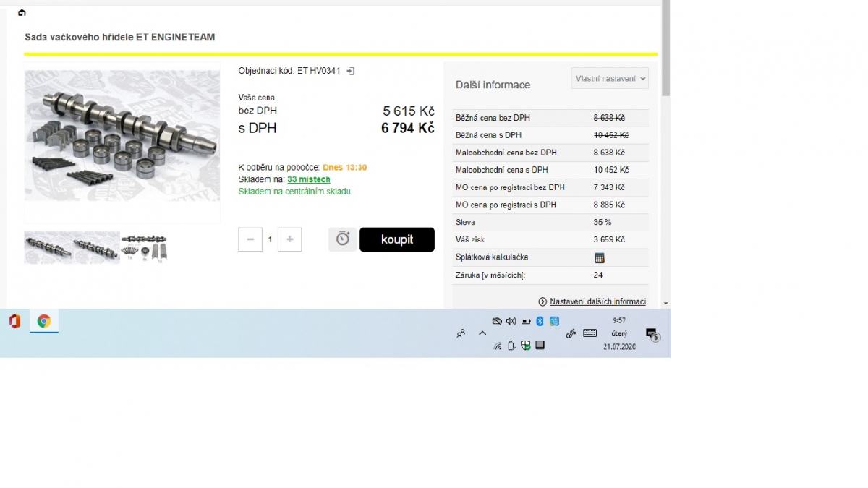Image resolution: width=868 pixels, height=488 pixels.
Task: Decrease quantity with the minus button
Action: [250, 239]
